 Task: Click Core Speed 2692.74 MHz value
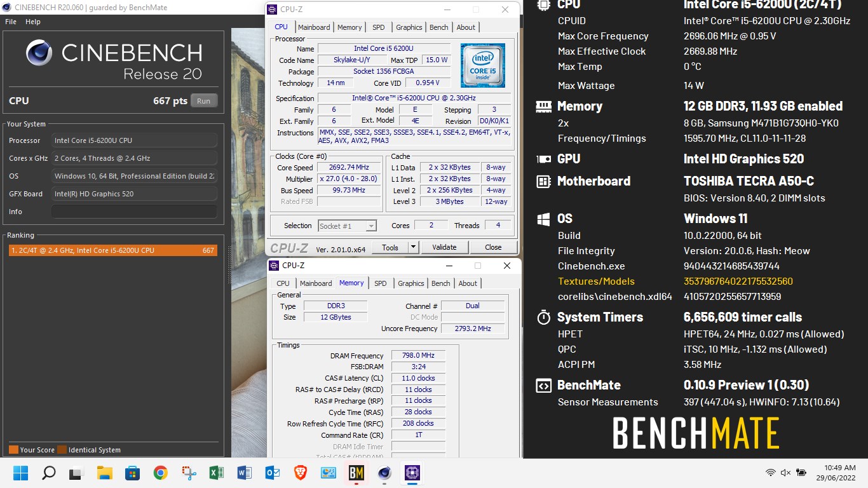pos(349,168)
